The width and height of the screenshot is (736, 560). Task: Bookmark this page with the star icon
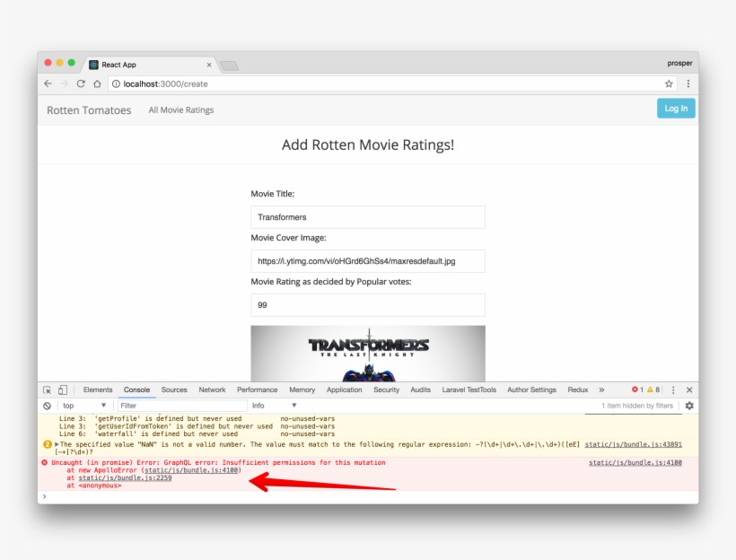pyautogui.click(x=669, y=83)
